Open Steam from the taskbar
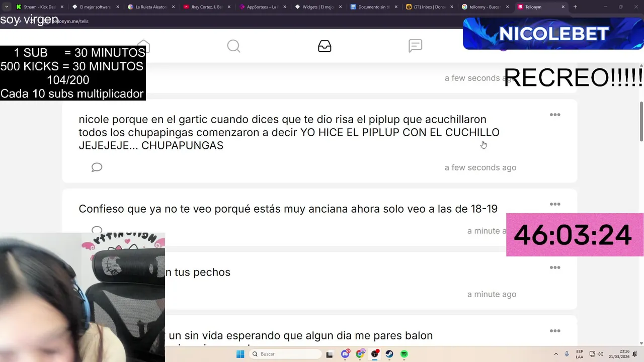The image size is (644, 362). click(389, 354)
